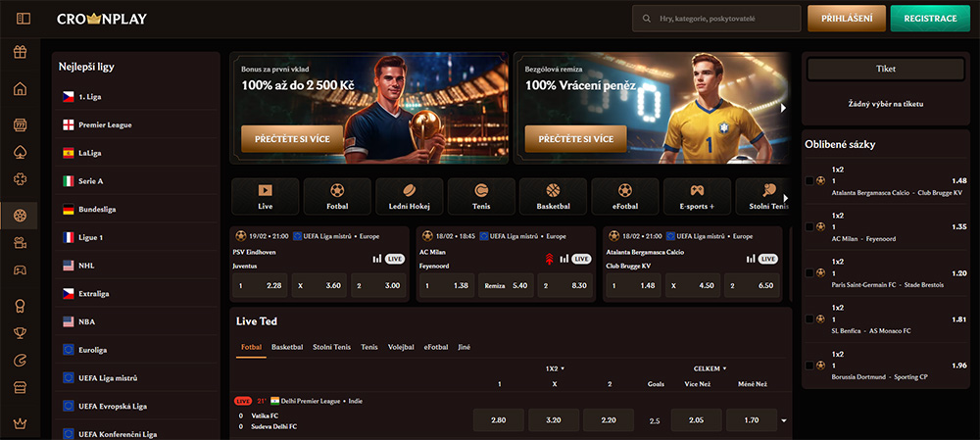
Task: Open statistics bars icon for AC Milan match
Action: (563, 259)
